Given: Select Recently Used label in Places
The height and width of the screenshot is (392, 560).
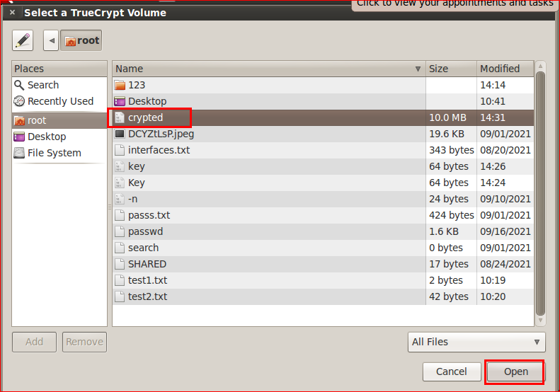Looking at the screenshot, I should (x=61, y=101).
